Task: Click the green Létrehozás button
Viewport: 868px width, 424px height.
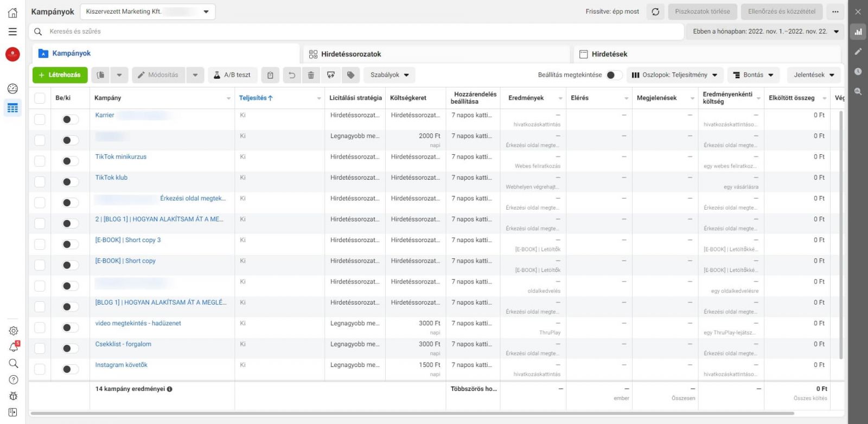Action: (x=60, y=75)
